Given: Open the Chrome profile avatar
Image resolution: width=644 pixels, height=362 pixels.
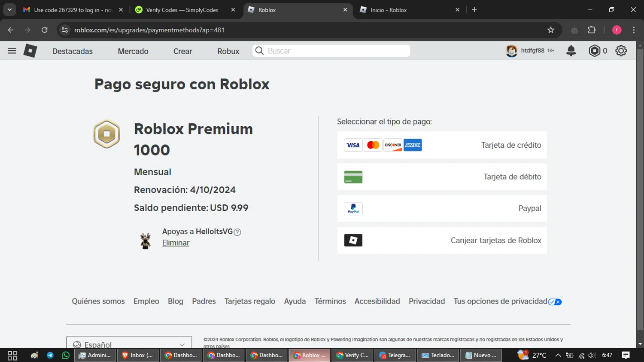Looking at the screenshot, I should [x=617, y=30].
